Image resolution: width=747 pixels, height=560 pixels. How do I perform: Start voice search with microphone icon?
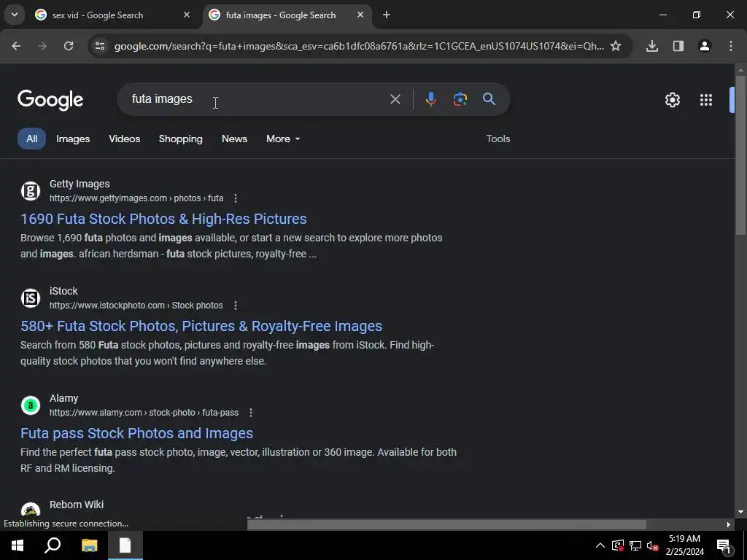coord(430,99)
